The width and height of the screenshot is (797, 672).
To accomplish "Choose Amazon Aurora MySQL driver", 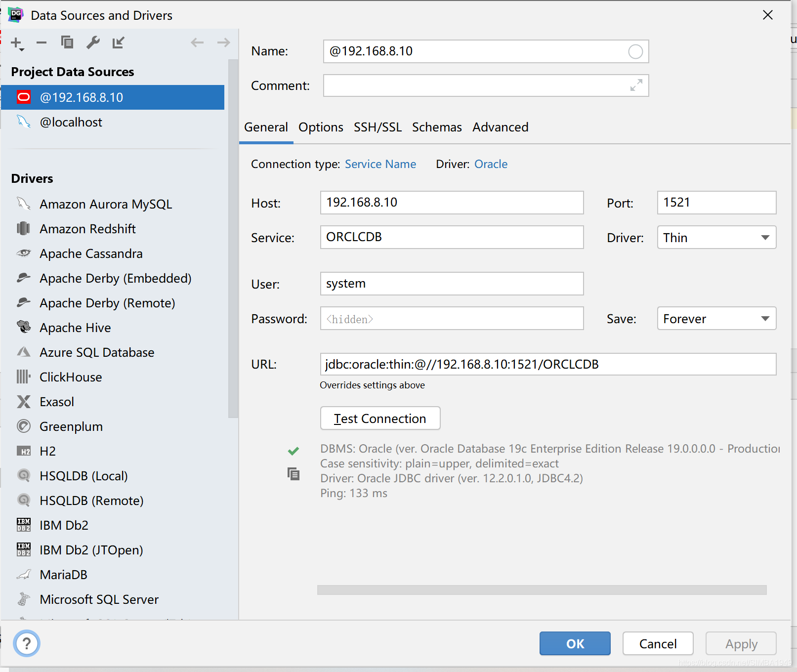I will click(113, 204).
